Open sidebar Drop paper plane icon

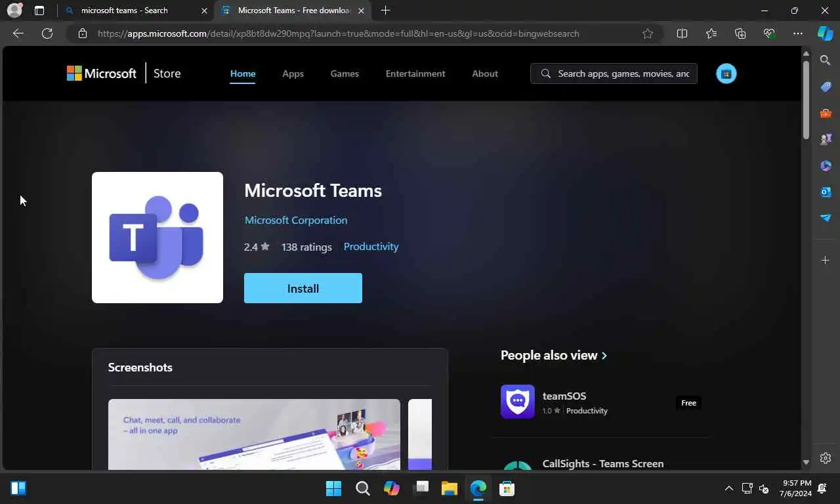click(x=826, y=218)
